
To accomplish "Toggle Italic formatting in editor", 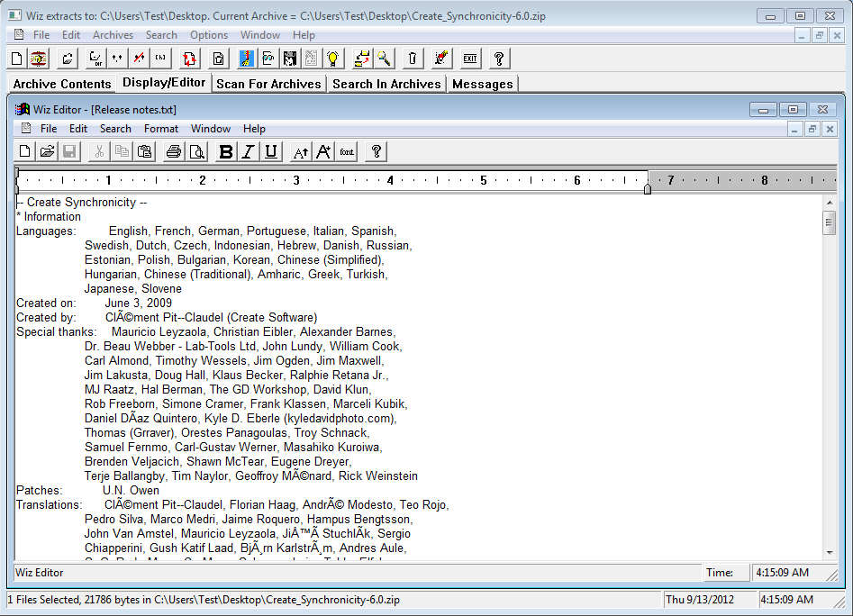I will click(x=248, y=151).
